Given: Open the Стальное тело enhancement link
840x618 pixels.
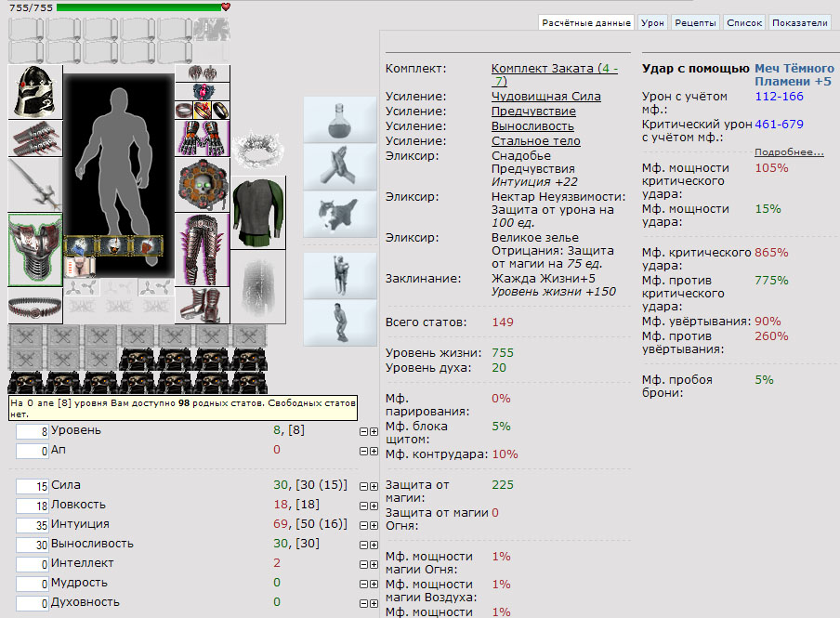Looking at the screenshot, I should pyautogui.click(x=536, y=141).
